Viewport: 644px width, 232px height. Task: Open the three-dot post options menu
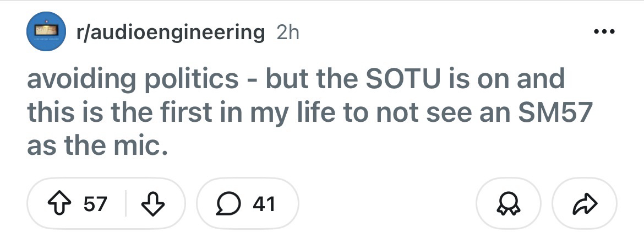click(605, 31)
